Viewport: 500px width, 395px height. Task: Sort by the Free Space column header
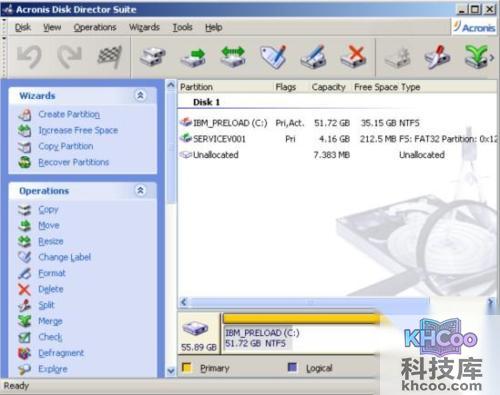(x=376, y=87)
